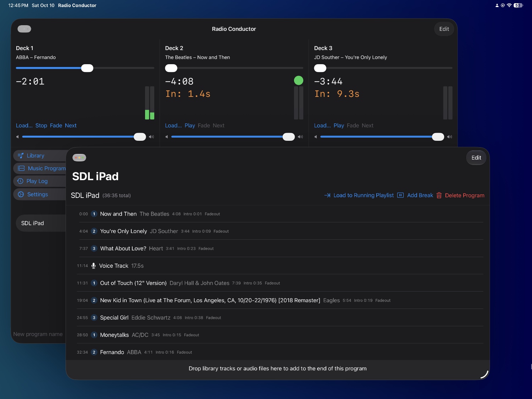Click Deck 1 volume slider handle
The height and width of the screenshot is (399, 532).
pyautogui.click(x=140, y=137)
